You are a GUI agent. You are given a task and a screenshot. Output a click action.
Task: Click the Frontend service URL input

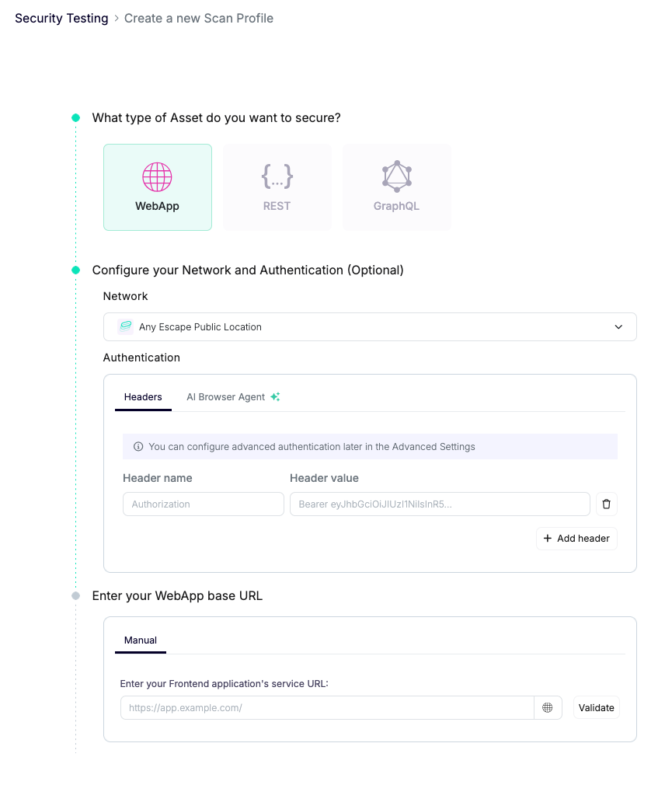click(327, 708)
